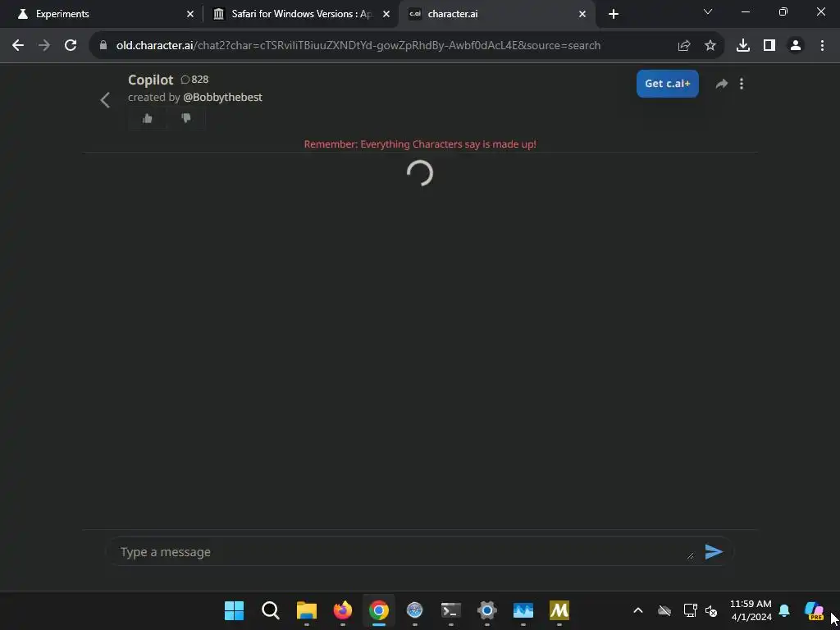Screen dimensions: 840x630
Task: Open the tab search dropdown
Action: tap(708, 11)
